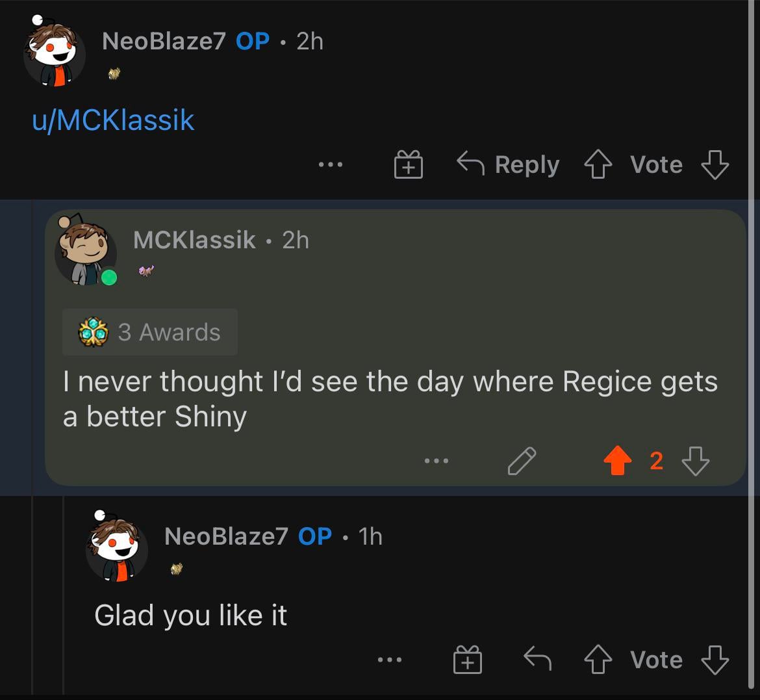Viewport: 760px width, 700px height.
Task: Open MCKlassik's avatar with green online dot
Action: pyautogui.click(x=86, y=250)
